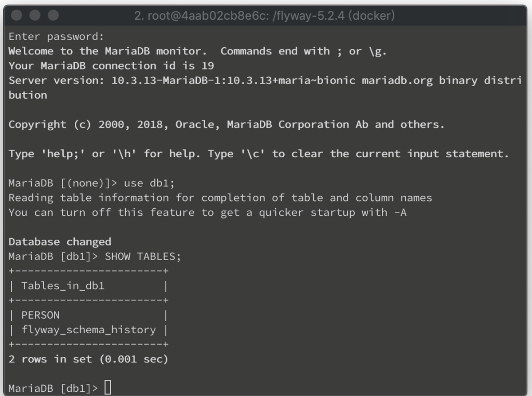Click the Copyright line mentioning Oracle
Screen dimensions: 532x396
(x=227, y=125)
